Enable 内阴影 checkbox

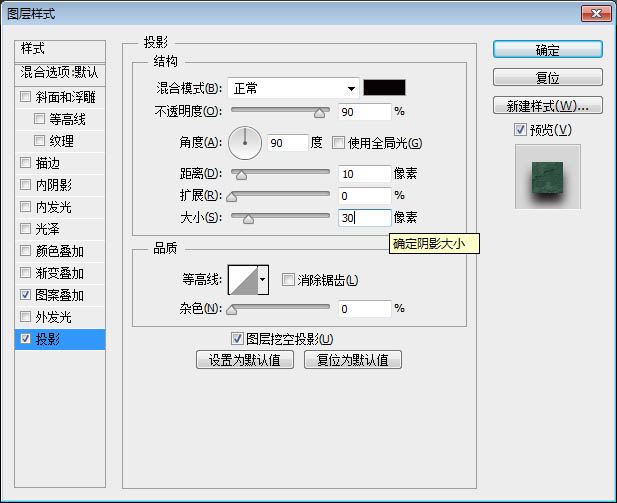click(x=25, y=184)
